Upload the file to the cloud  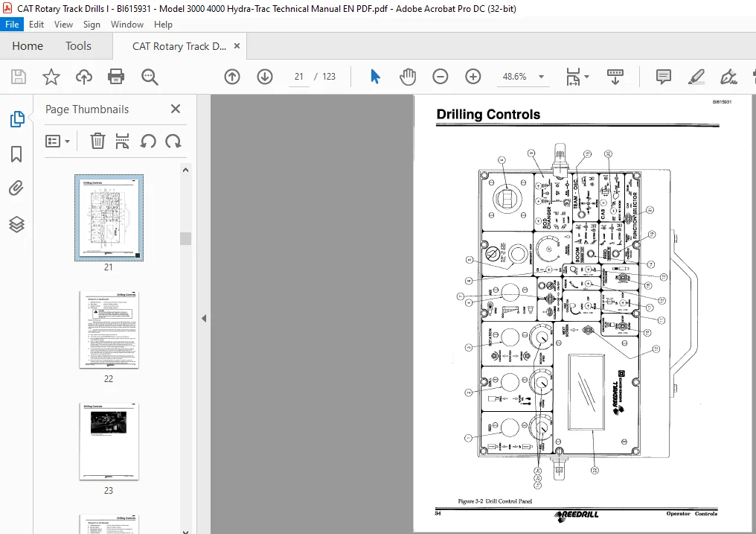84,77
